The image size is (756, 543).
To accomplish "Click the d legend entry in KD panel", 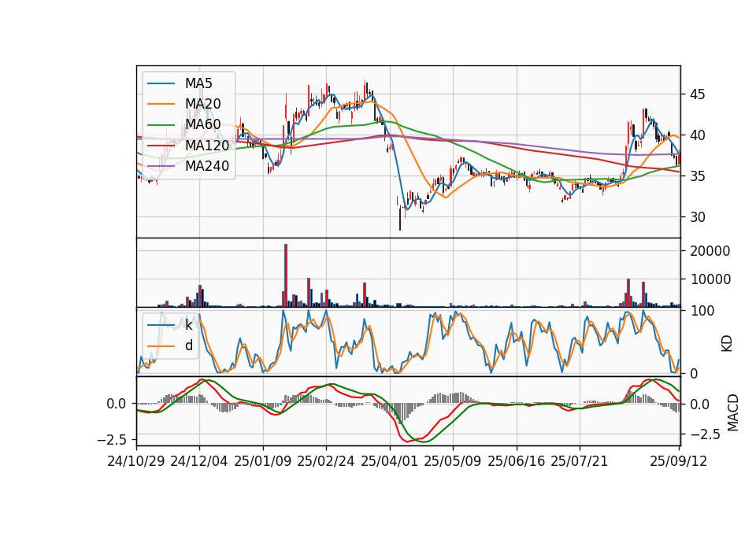I will pos(188,345).
